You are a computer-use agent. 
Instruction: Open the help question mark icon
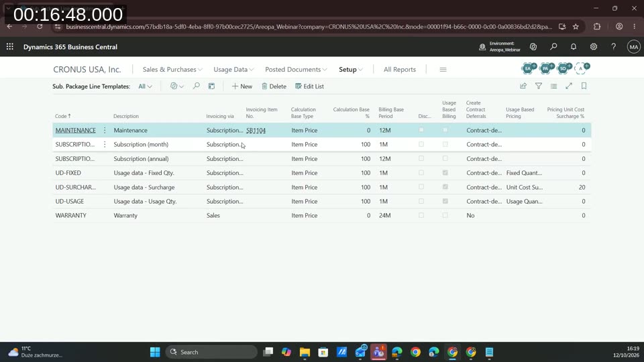(613, 47)
